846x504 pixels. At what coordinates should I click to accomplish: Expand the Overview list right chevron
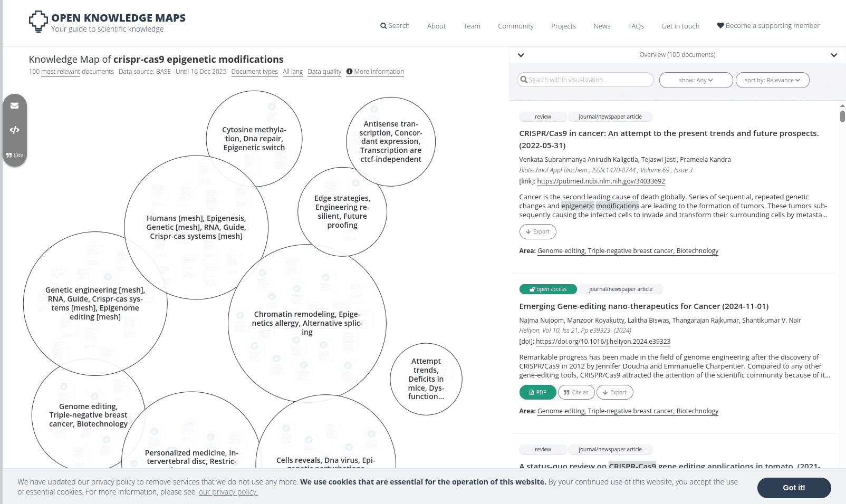click(834, 55)
